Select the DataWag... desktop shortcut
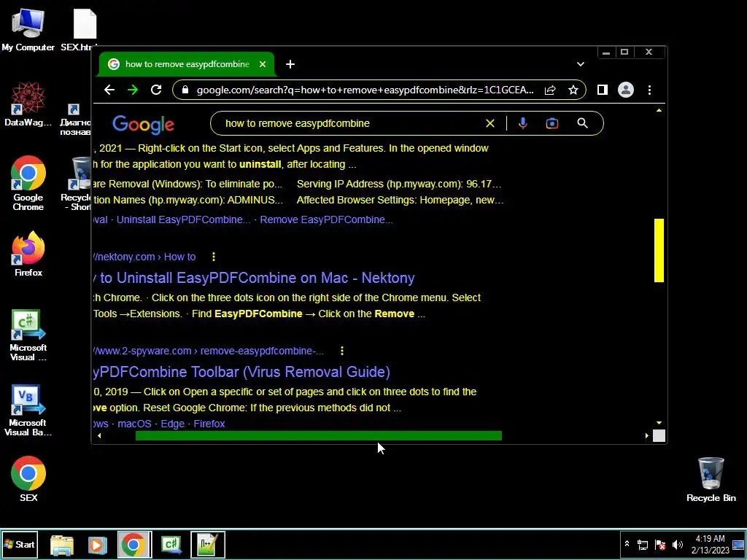Screen dimensions: 747x560 [28, 104]
